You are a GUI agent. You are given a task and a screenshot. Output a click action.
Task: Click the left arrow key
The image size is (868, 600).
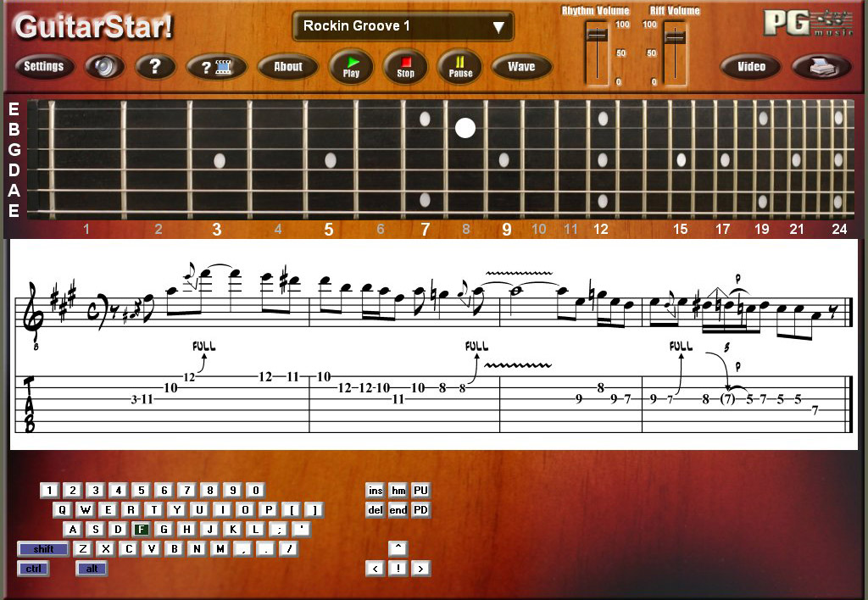tap(376, 569)
